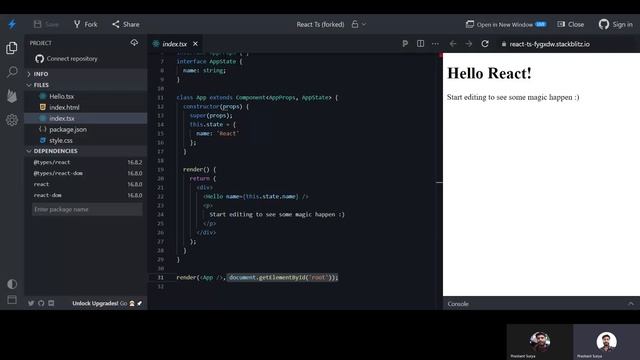Image resolution: width=640 pixels, height=360 pixels.
Task: Fork this project
Action: (x=86, y=24)
